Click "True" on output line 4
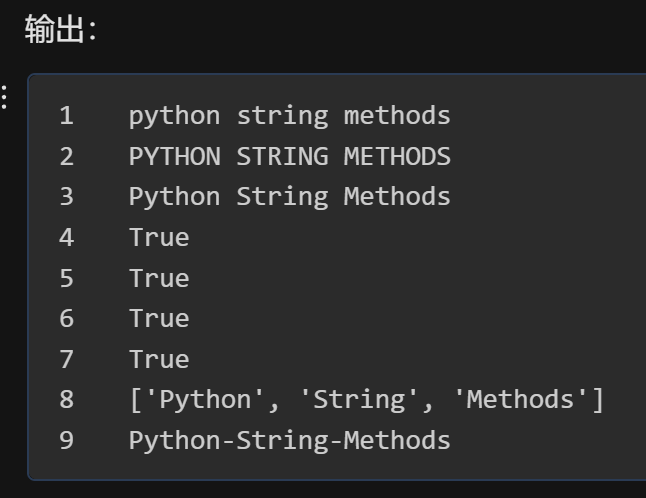The height and width of the screenshot is (498, 646). coord(158,238)
